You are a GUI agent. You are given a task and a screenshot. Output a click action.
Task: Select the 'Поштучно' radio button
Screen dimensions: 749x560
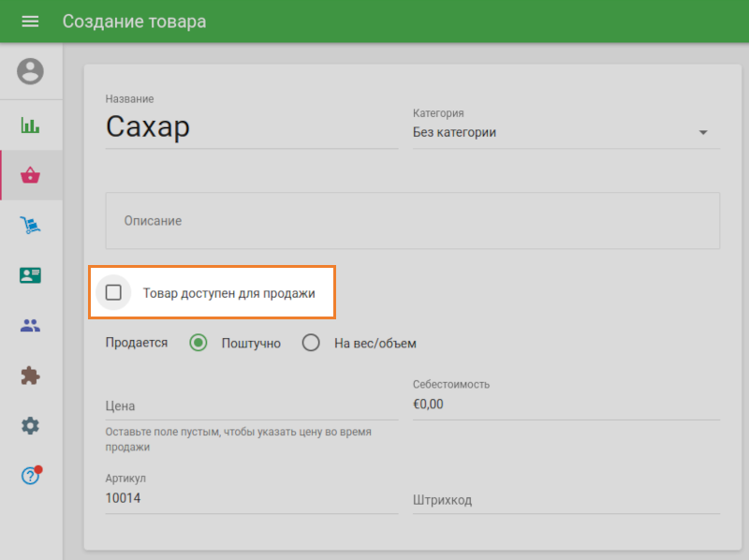tap(198, 343)
